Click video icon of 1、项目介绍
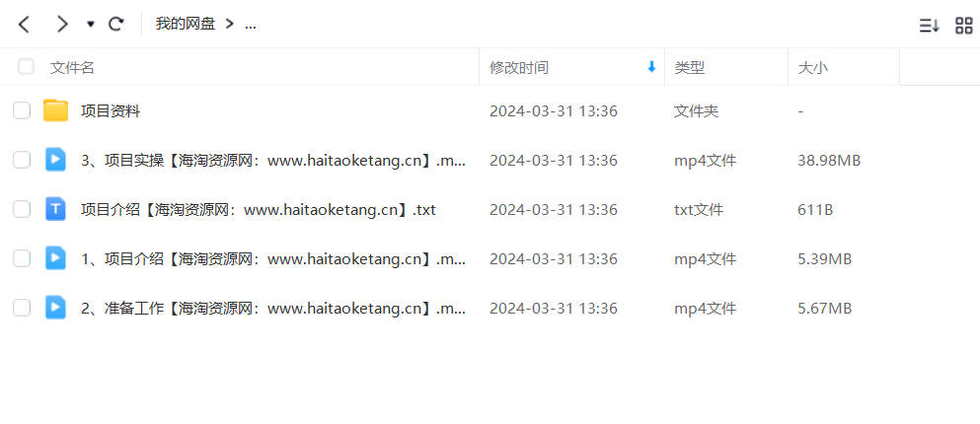 [x=55, y=258]
